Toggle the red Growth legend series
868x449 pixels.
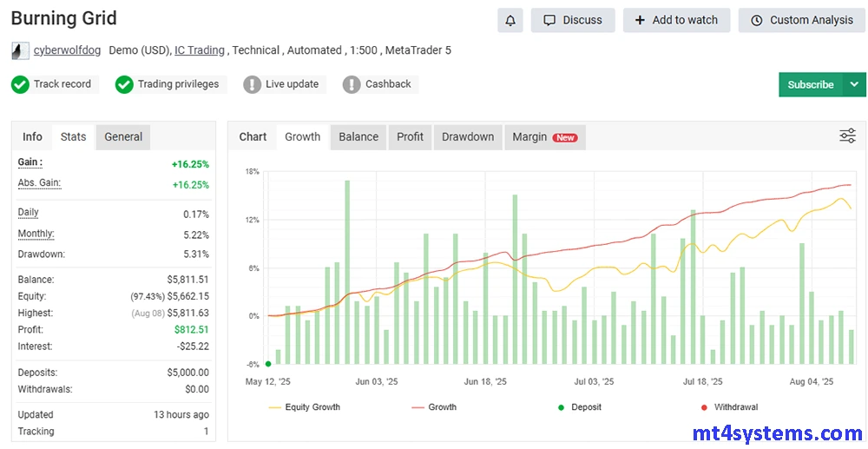433,406
